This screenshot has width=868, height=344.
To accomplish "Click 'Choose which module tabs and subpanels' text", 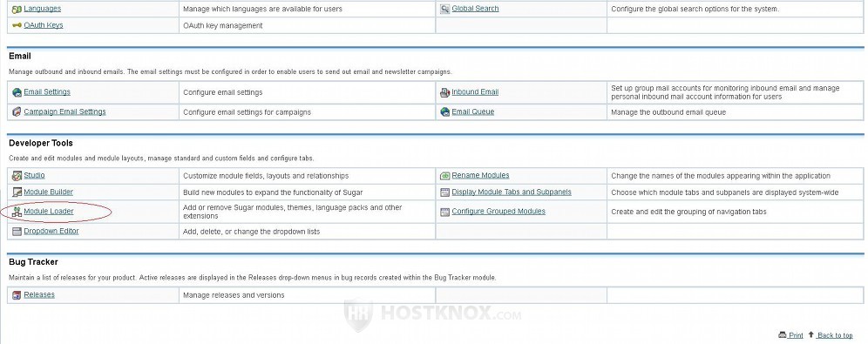I will tap(724, 192).
